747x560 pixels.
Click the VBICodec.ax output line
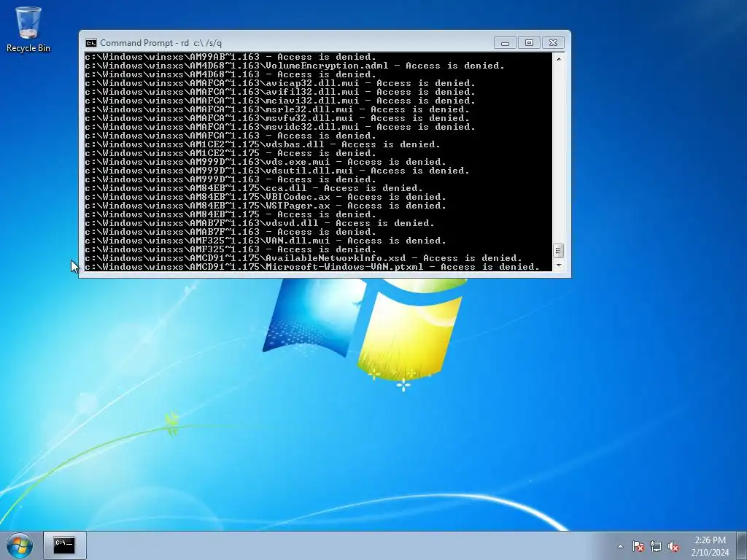[x=266, y=197]
